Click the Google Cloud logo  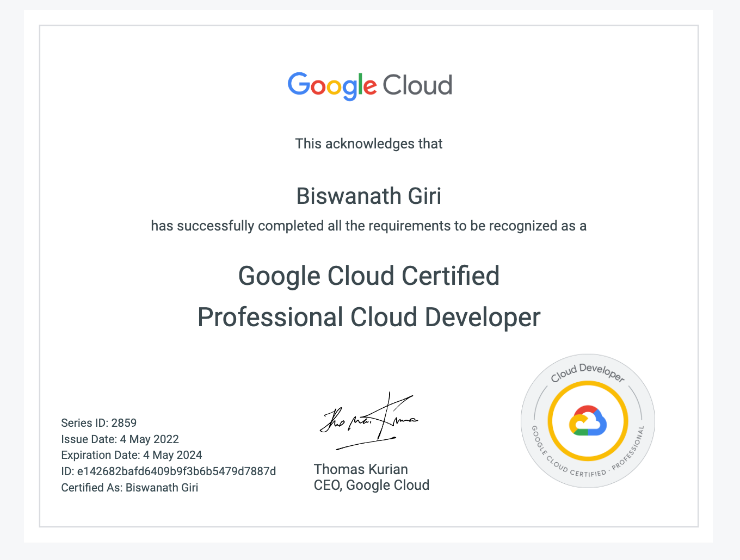click(370, 86)
